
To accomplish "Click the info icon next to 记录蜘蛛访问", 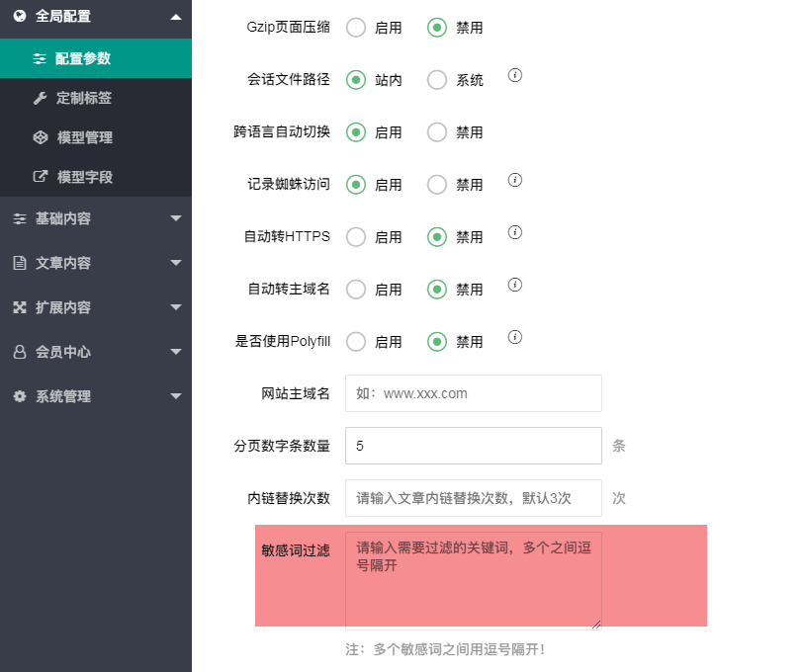I will (x=515, y=180).
